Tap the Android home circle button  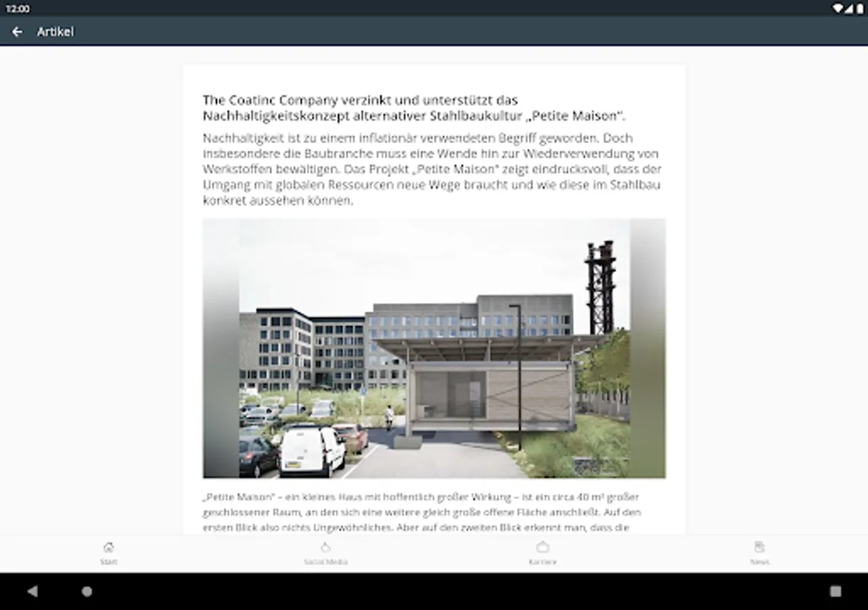tap(87, 591)
